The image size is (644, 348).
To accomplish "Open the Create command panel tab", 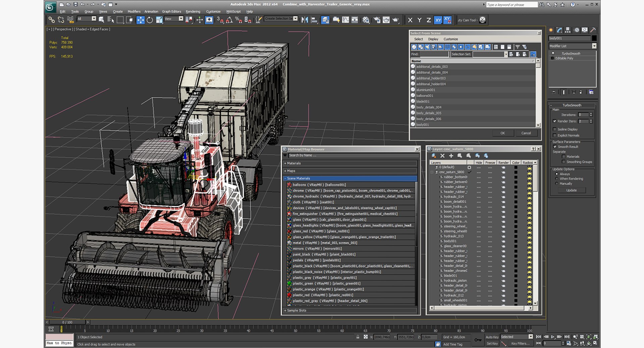I will 551,30.
